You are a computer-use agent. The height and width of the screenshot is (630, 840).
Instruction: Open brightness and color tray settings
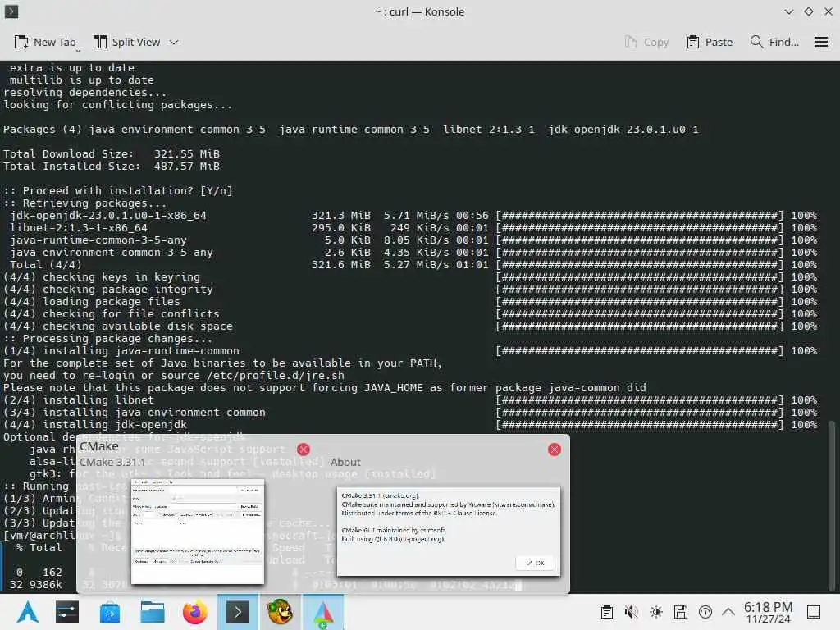pyautogui.click(x=656, y=612)
